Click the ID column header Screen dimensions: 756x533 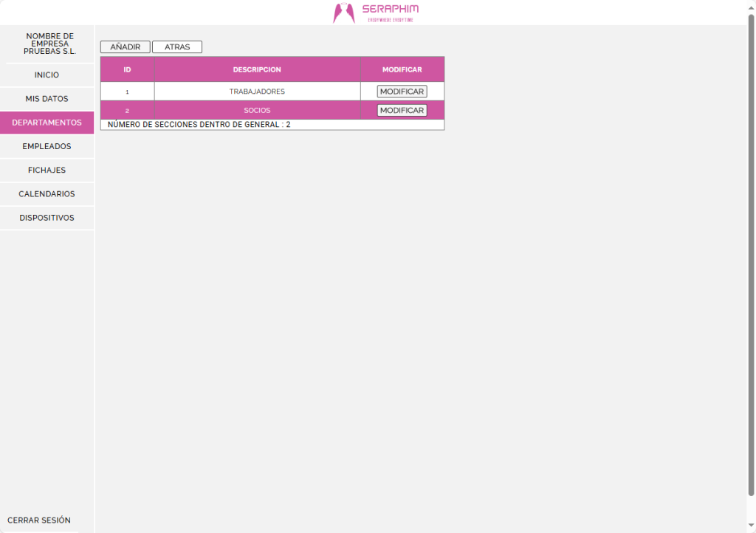[x=127, y=70]
